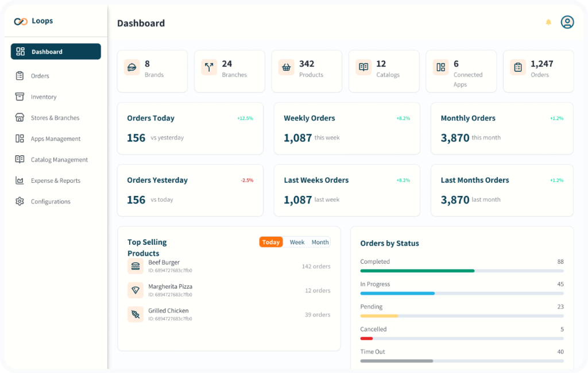This screenshot has height=373, width=588.
Task: Select the Beef Burger product thumbnail
Action: coord(136,266)
